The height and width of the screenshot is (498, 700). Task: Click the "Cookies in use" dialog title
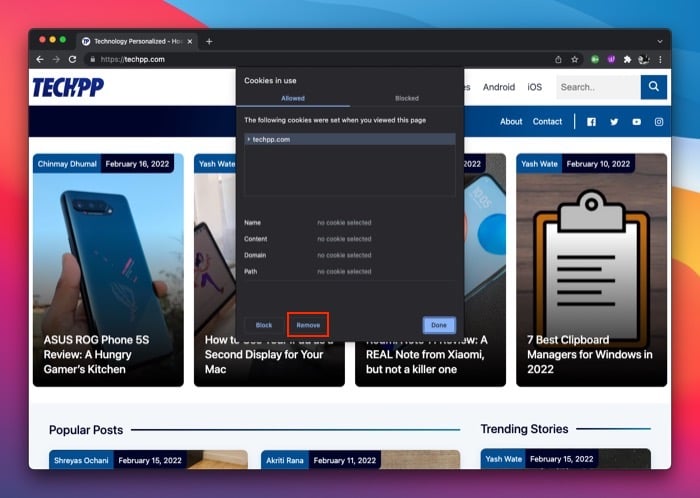point(270,81)
